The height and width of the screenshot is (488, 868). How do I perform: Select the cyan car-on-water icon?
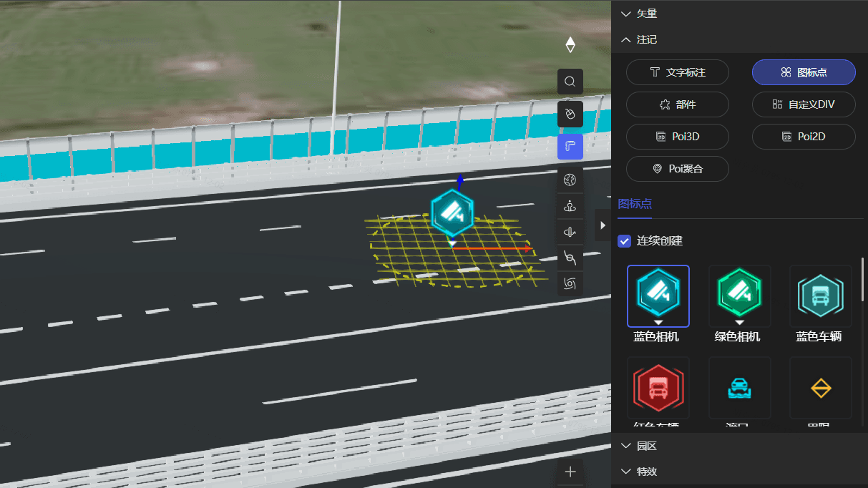click(x=739, y=388)
